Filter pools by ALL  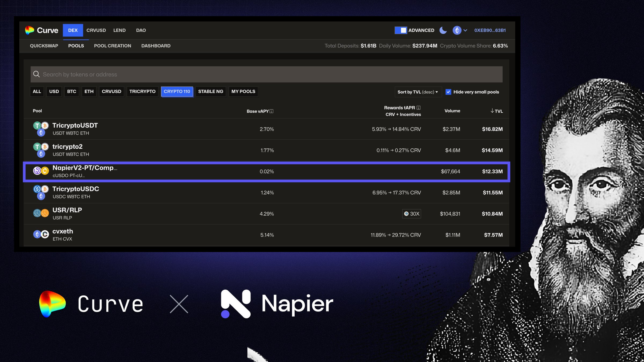coord(37,91)
